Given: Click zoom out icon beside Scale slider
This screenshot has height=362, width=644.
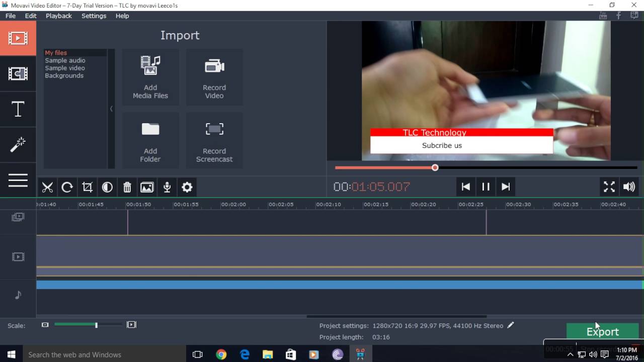Looking at the screenshot, I should [45, 325].
